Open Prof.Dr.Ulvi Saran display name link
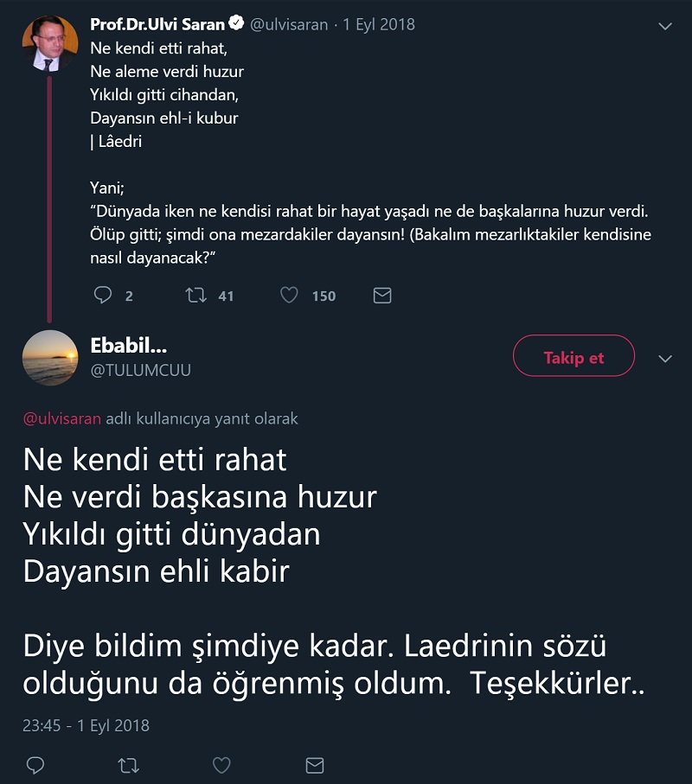692x784 pixels. (158, 24)
